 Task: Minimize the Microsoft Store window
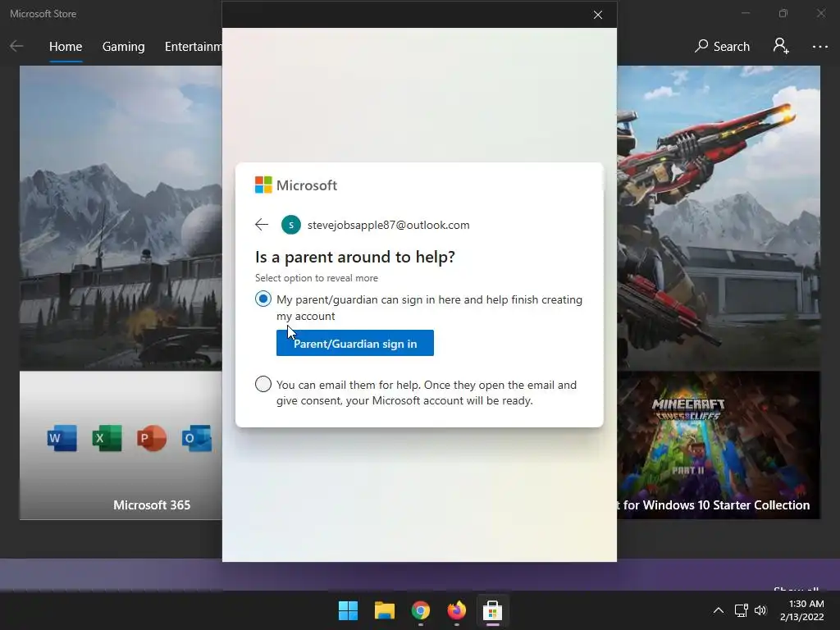746,13
